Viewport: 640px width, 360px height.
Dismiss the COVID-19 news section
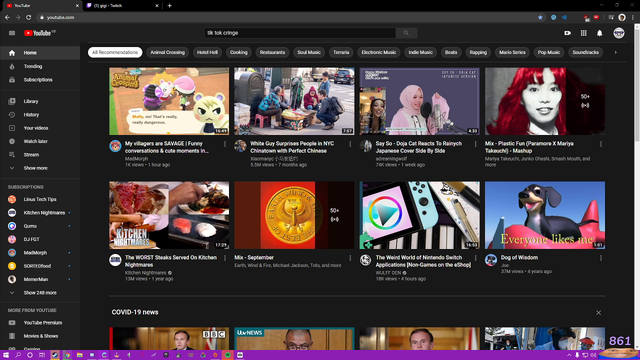(x=598, y=313)
